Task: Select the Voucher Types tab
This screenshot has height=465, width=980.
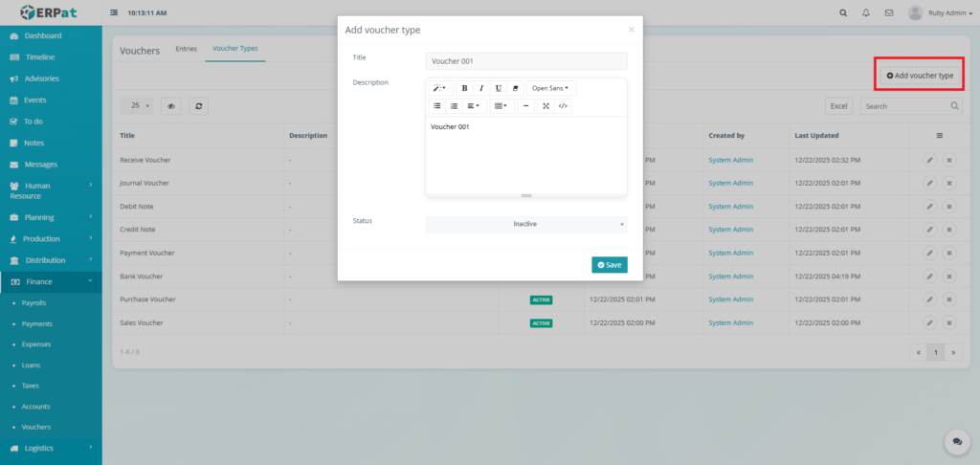Action: 235,49
